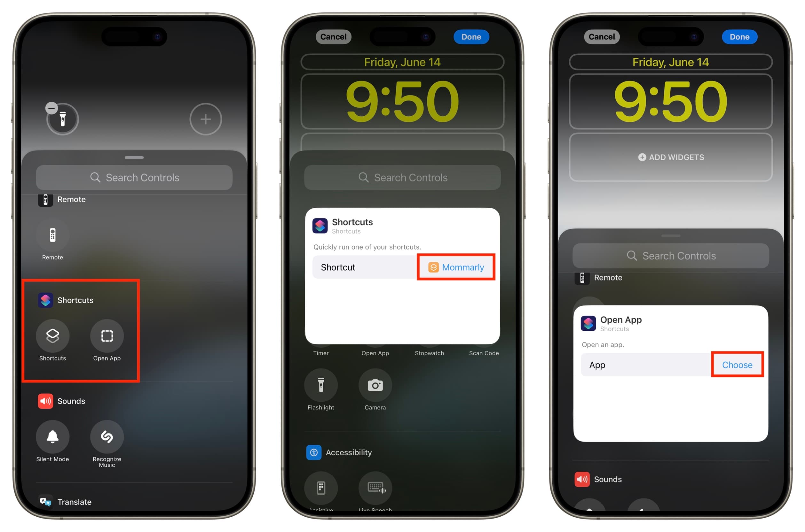Click Choose to select an app

coord(738,365)
